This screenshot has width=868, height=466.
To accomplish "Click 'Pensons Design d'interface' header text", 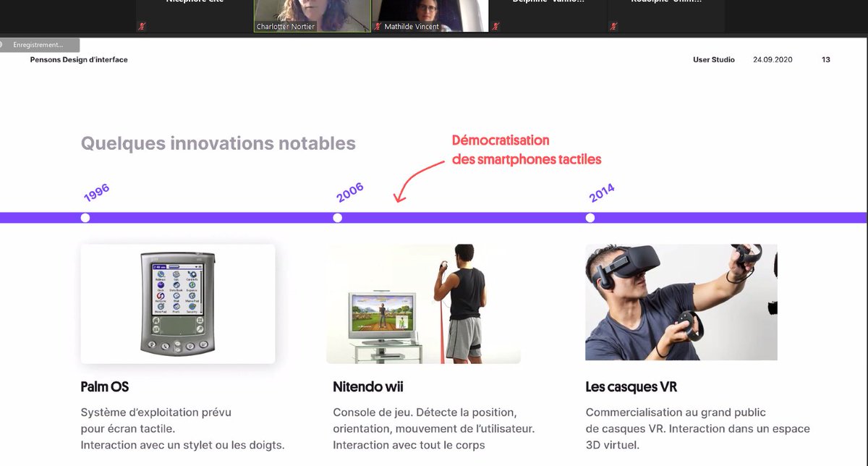I will click(x=79, y=59).
